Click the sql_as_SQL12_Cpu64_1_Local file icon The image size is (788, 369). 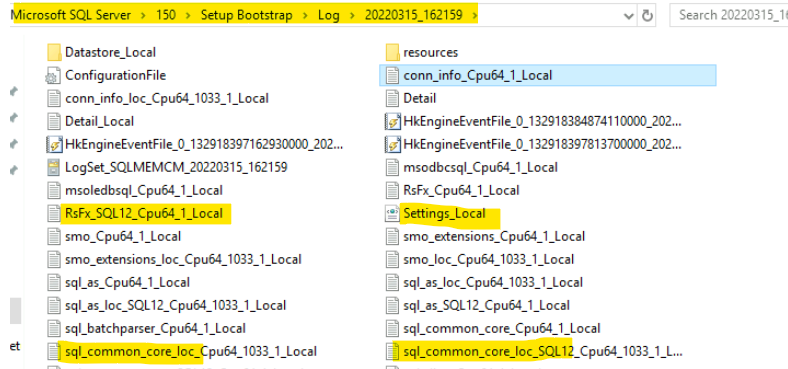pos(392,305)
